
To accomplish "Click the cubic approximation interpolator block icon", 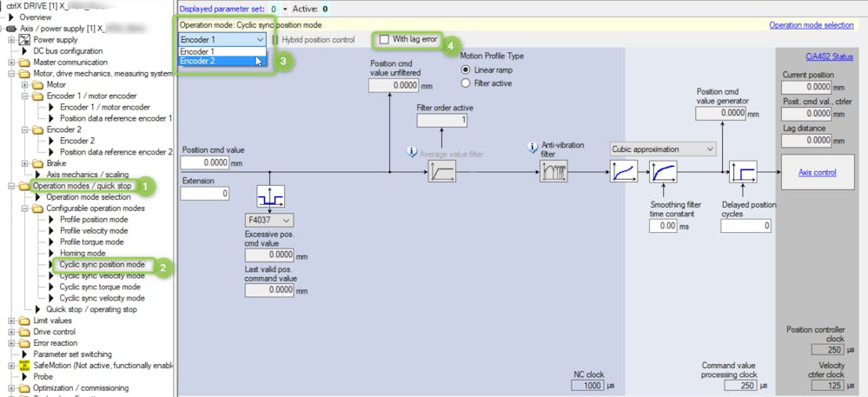I will tap(624, 172).
